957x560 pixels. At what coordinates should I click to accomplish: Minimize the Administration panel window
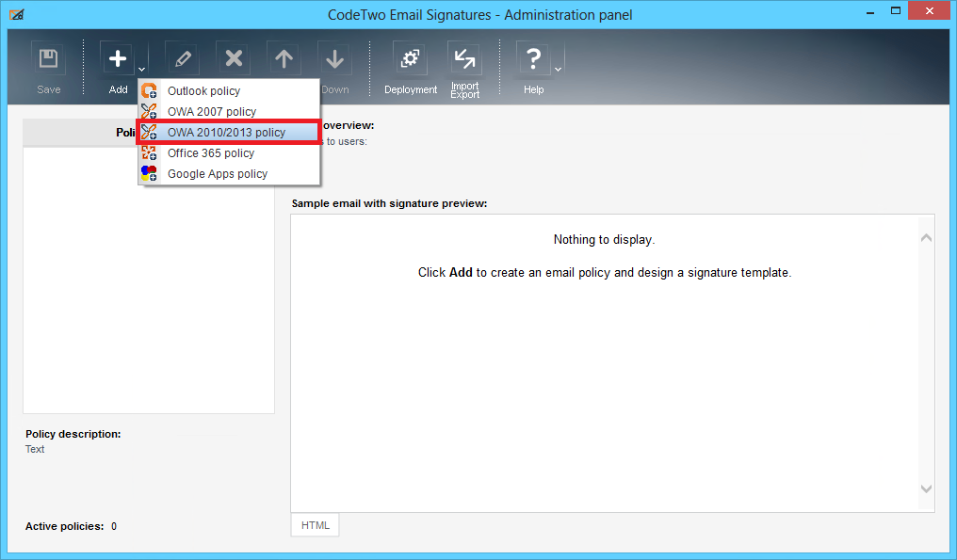coord(870,12)
